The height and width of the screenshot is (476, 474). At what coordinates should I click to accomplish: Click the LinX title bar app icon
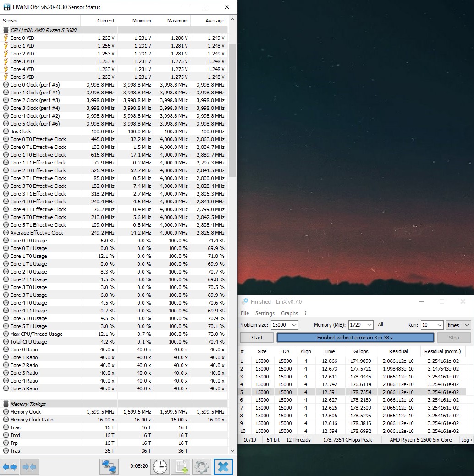(x=245, y=301)
